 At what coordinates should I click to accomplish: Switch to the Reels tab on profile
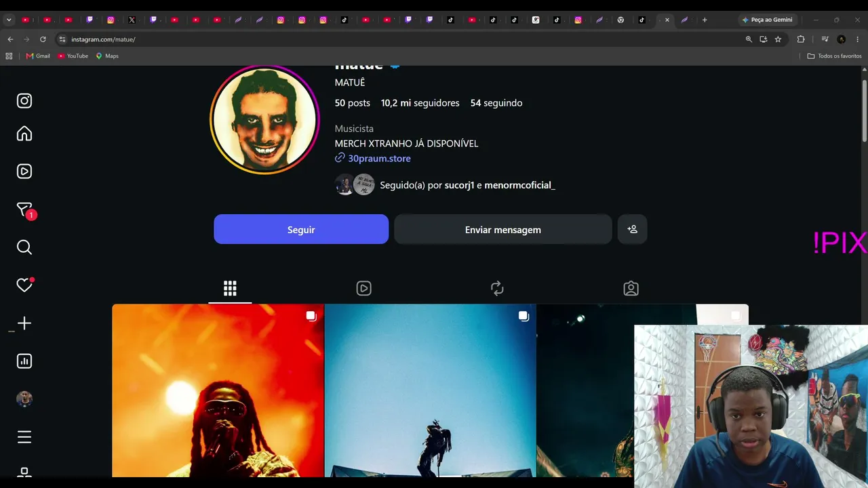click(x=363, y=289)
